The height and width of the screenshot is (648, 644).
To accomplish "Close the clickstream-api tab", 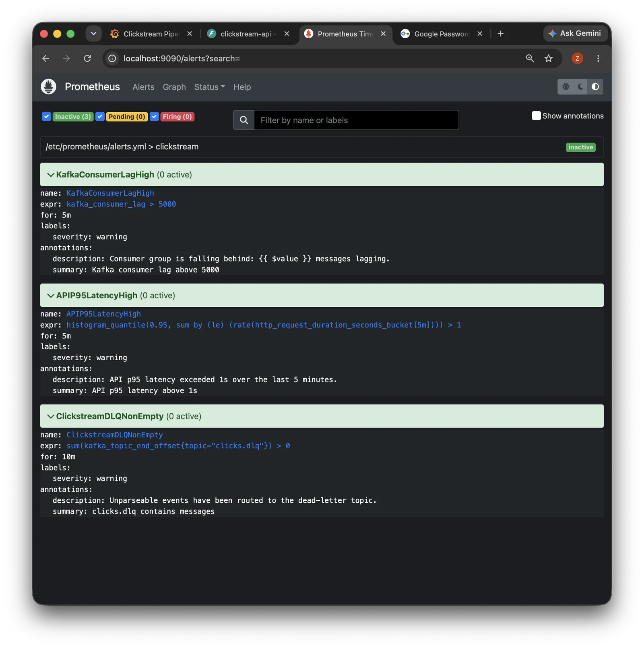I will coord(287,34).
